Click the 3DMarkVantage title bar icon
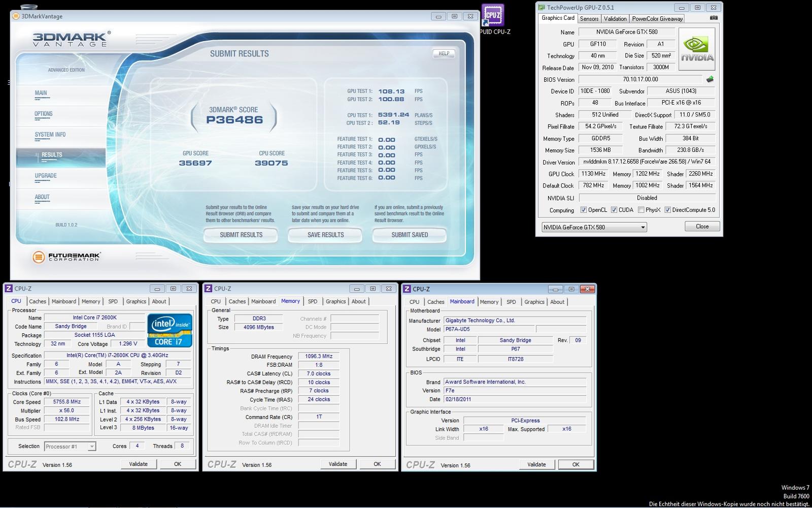 pos(16,16)
